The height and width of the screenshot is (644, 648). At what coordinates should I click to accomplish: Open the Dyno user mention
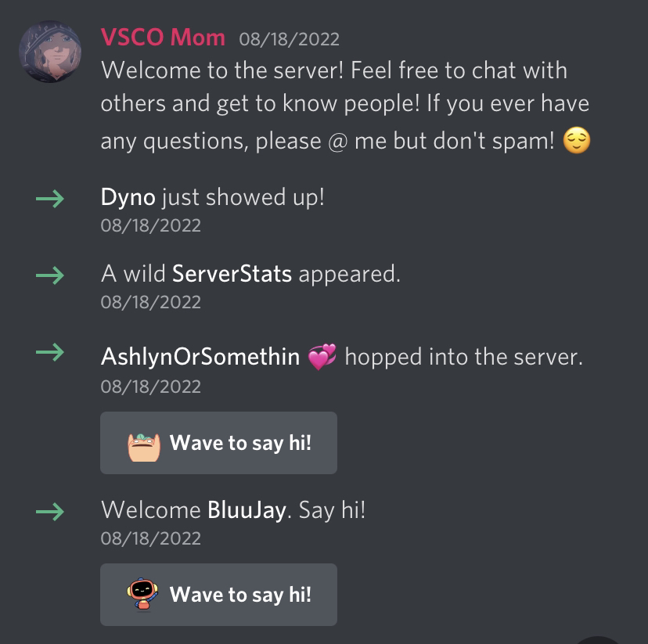(128, 197)
